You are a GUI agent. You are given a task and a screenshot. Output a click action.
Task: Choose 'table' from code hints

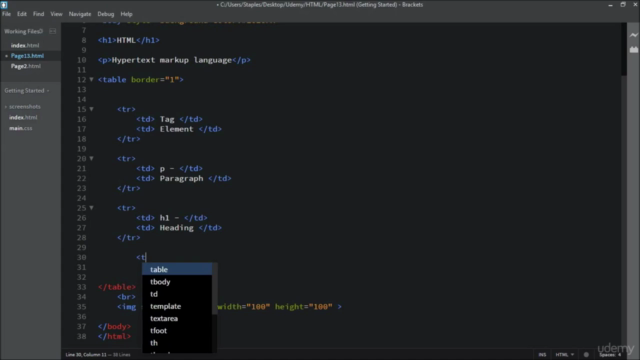click(x=177, y=269)
